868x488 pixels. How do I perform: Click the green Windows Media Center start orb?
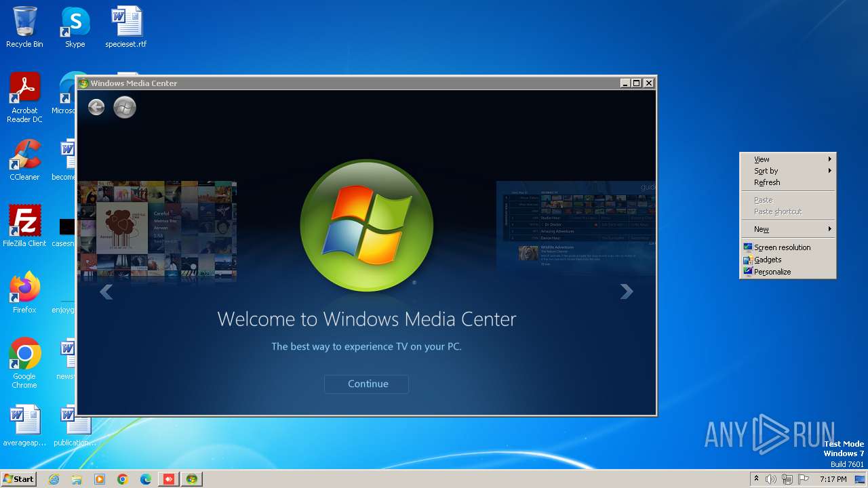tap(125, 107)
